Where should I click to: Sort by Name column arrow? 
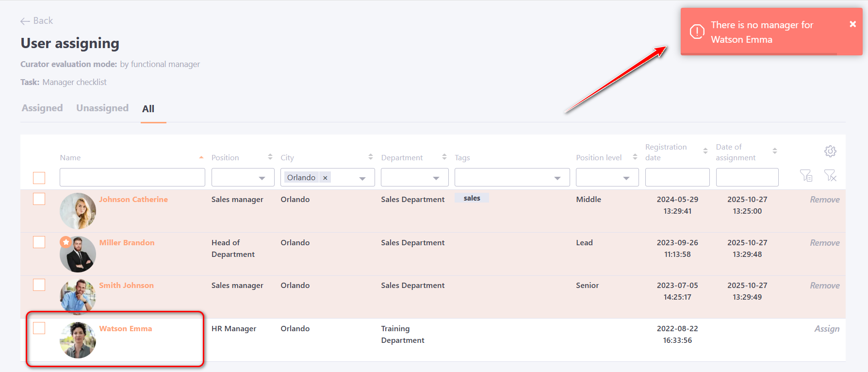pos(201,157)
